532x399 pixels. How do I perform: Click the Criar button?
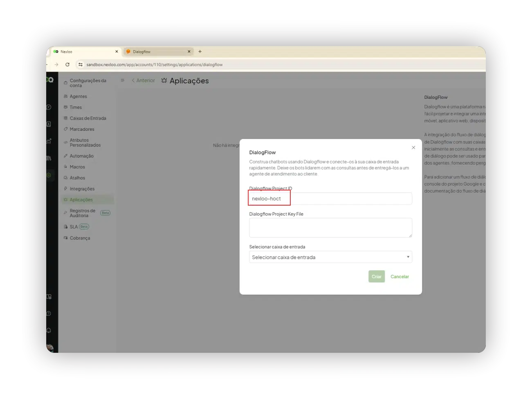(x=376, y=277)
